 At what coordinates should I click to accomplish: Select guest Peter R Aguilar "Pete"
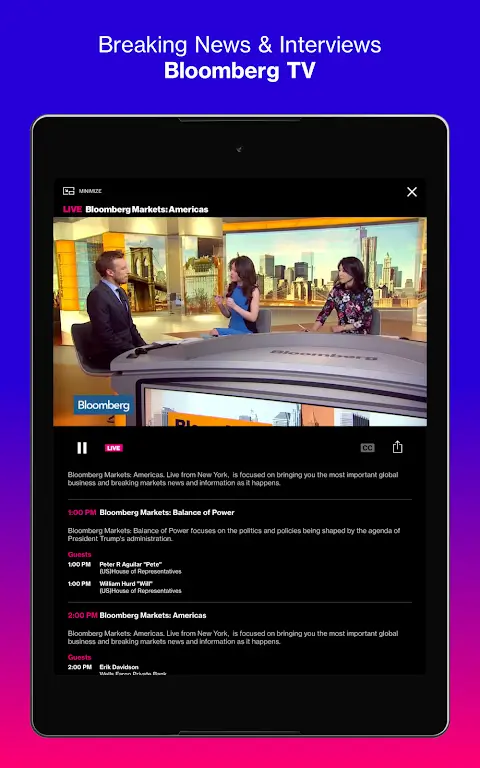tap(130, 564)
